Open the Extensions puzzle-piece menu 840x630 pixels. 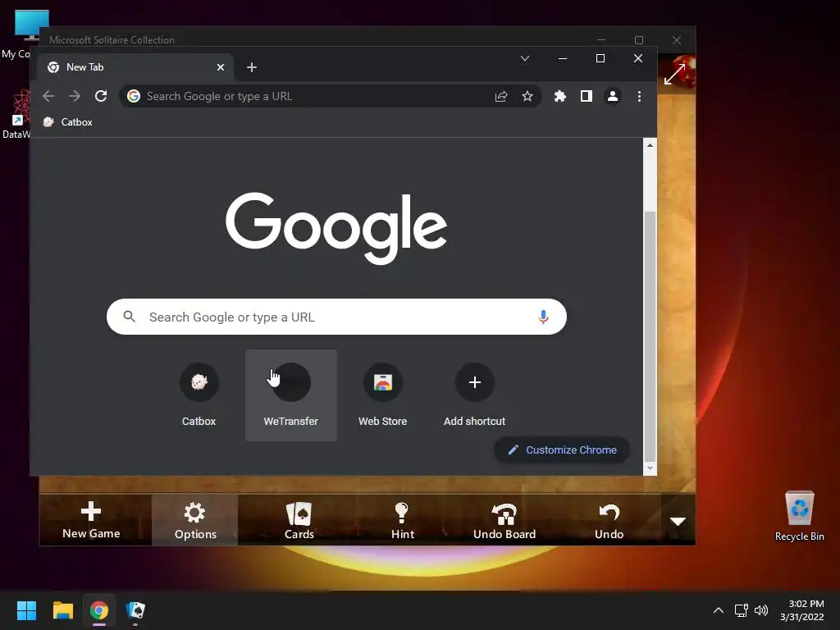559,96
